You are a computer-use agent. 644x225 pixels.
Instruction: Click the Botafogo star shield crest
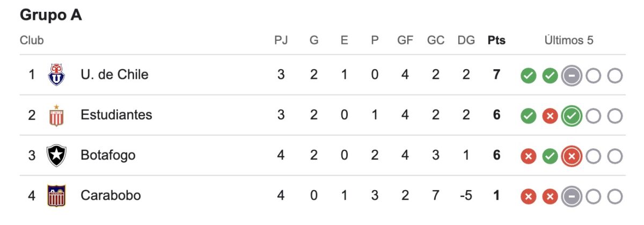[x=56, y=156]
